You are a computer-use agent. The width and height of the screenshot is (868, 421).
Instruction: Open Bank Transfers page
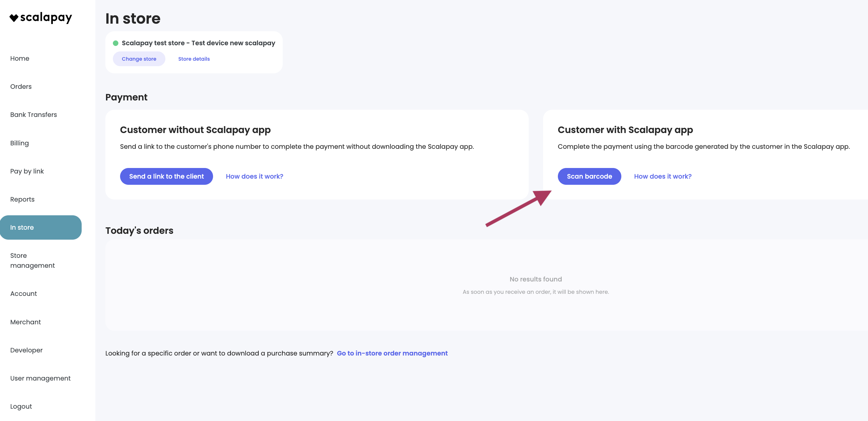pyautogui.click(x=34, y=115)
